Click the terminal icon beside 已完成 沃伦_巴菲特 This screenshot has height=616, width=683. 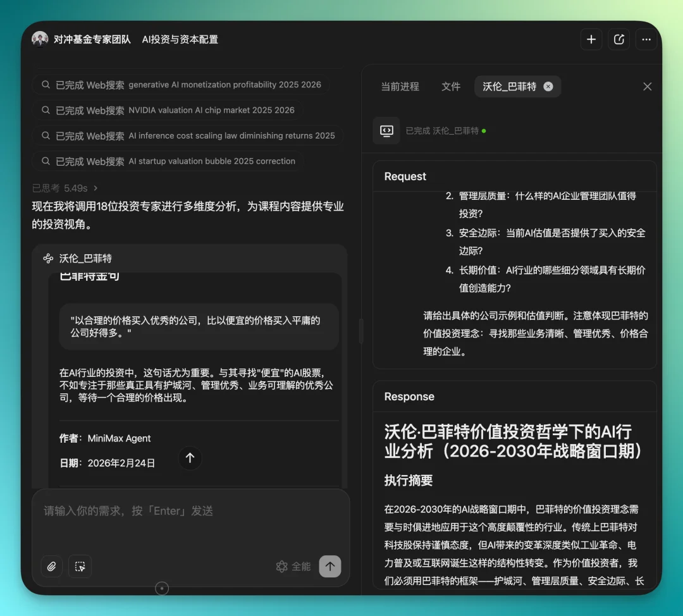(x=386, y=130)
